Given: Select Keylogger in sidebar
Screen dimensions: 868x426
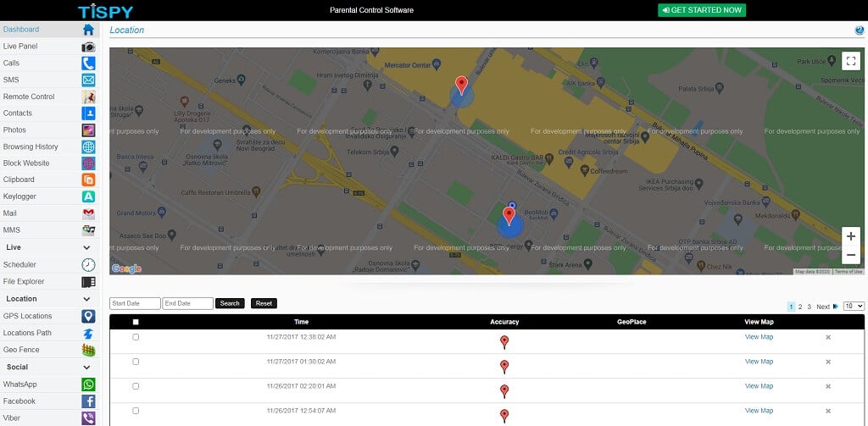Looking at the screenshot, I should pos(19,196).
